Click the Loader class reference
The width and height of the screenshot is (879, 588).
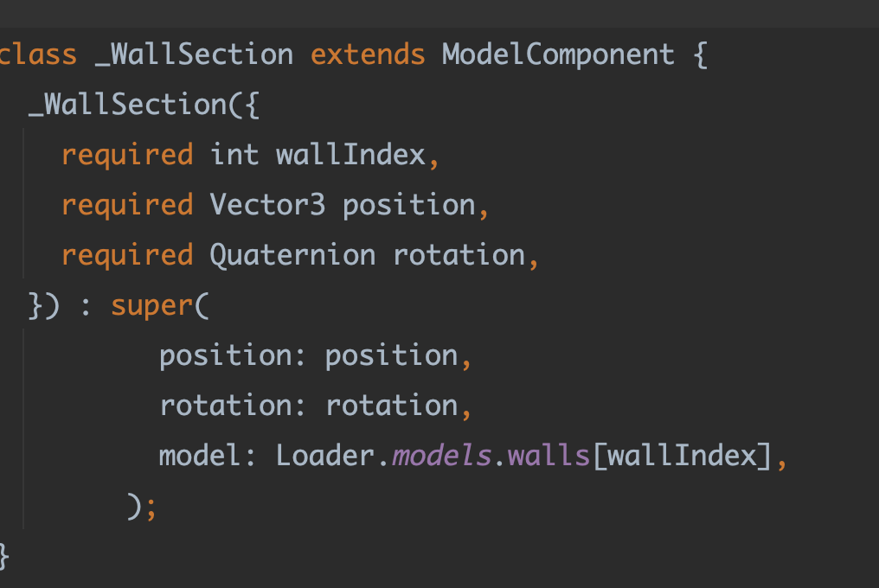pos(325,456)
